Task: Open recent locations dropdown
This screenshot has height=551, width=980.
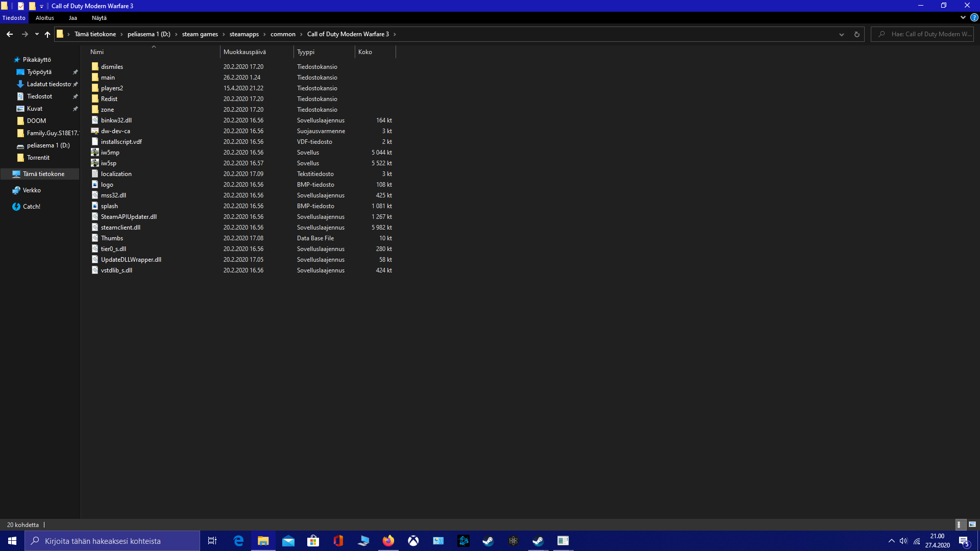Action: pos(37,34)
